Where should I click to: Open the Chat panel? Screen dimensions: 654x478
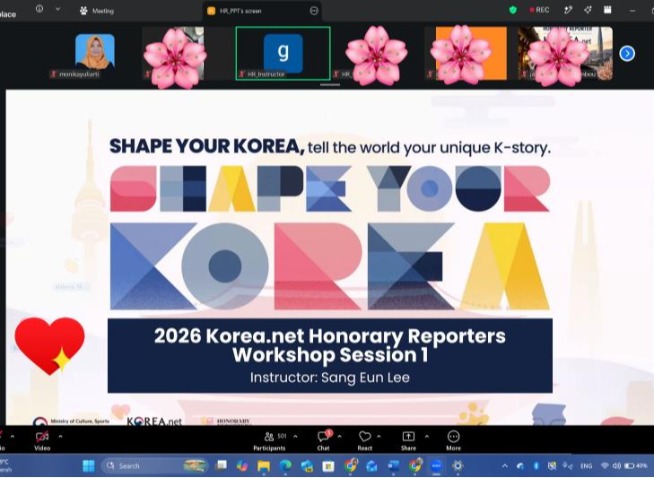coord(324,441)
